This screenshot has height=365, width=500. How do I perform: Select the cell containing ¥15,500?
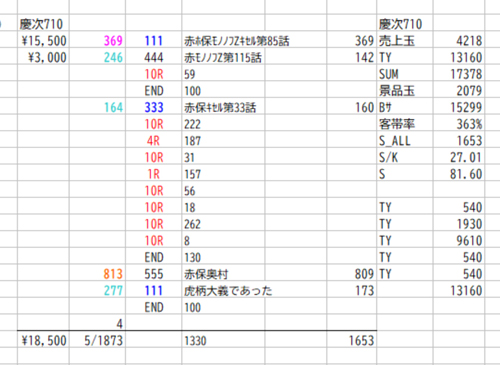click(x=43, y=41)
